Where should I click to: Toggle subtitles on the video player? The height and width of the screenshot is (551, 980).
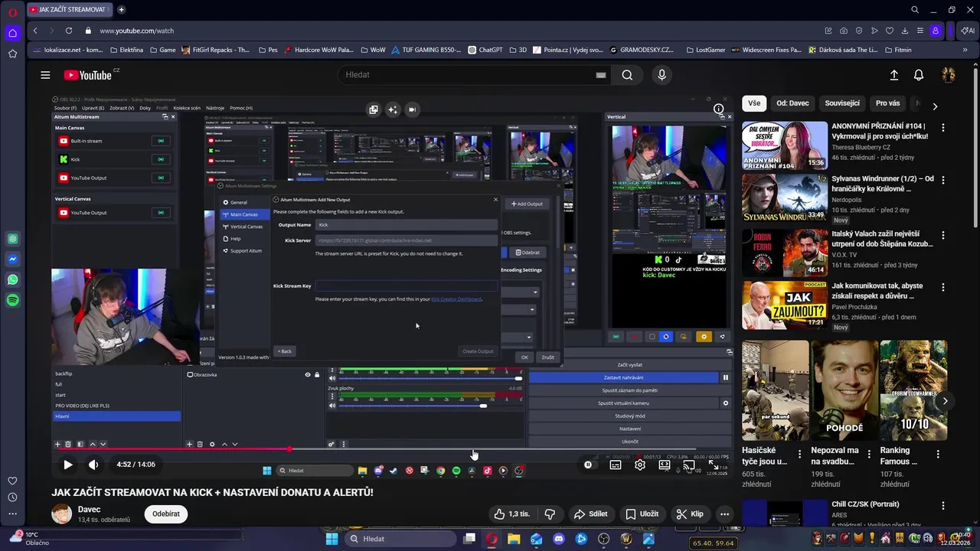616,465
